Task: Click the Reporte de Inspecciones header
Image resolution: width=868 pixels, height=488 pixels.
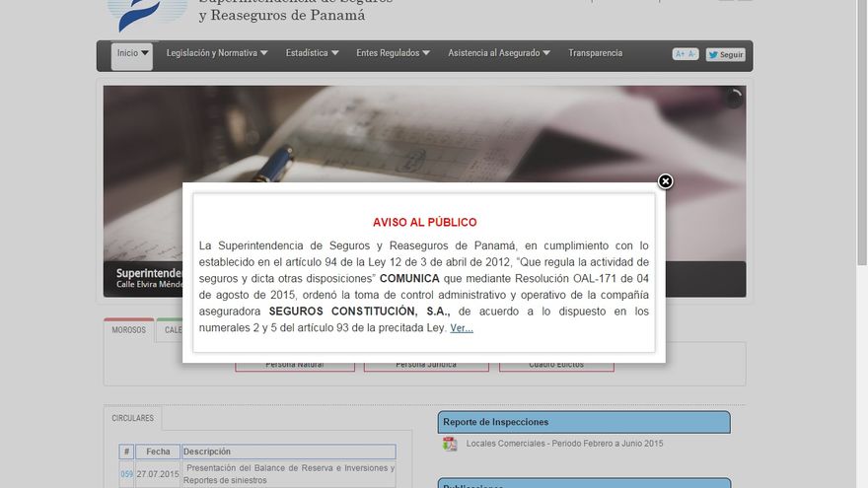Action: pos(583,422)
